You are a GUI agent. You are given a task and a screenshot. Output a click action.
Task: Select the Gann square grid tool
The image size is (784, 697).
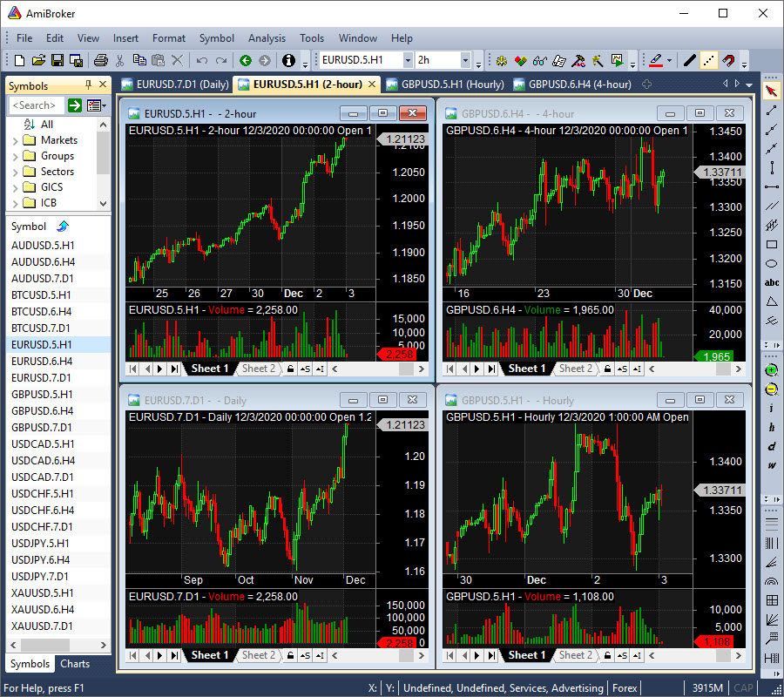click(x=772, y=600)
